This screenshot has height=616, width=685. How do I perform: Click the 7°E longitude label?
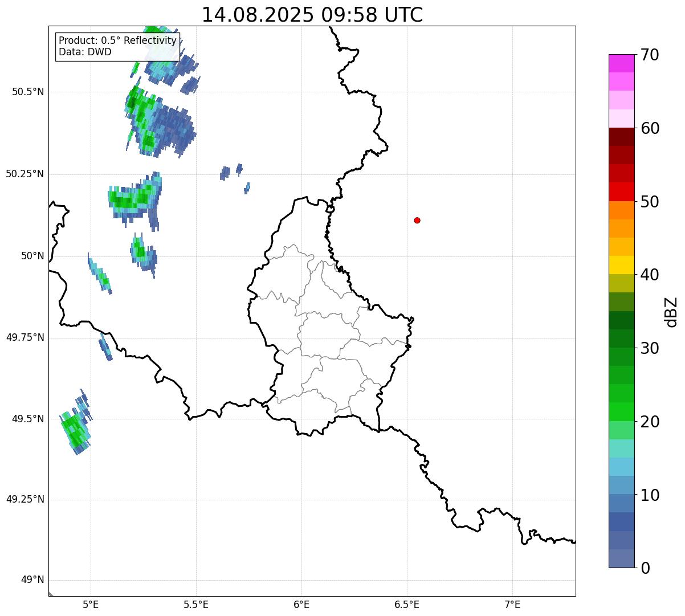tap(513, 605)
